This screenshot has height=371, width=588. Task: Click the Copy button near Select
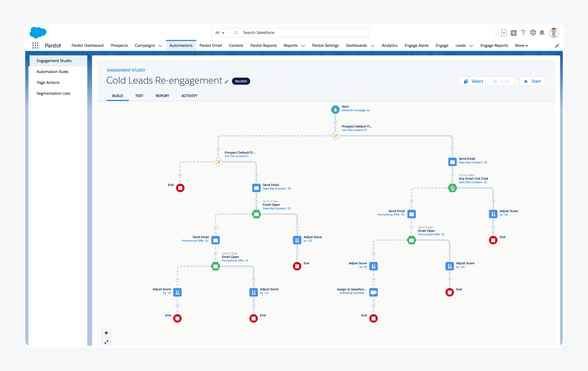point(501,81)
